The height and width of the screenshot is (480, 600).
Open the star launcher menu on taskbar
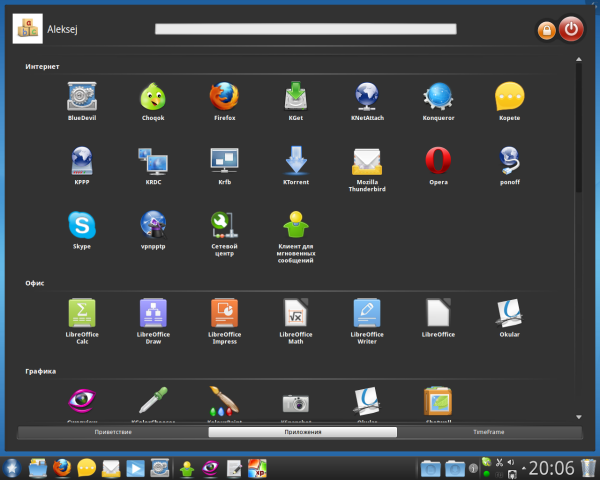click(12, 468)
